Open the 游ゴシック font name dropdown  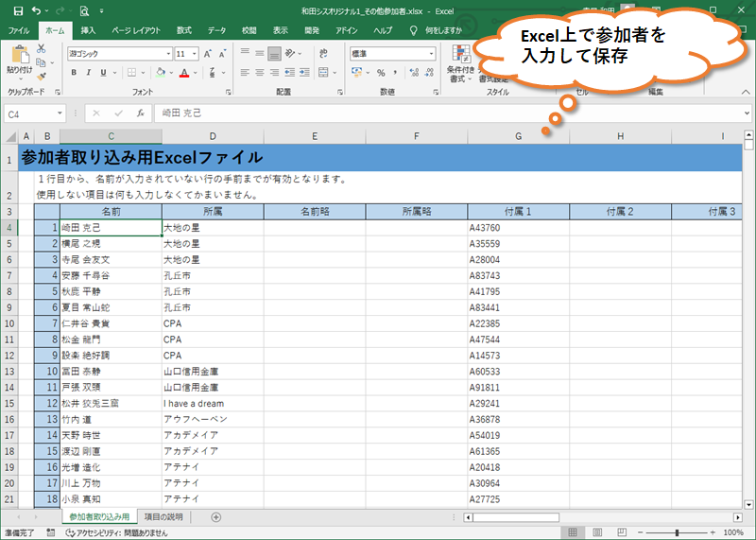(168, 54)
